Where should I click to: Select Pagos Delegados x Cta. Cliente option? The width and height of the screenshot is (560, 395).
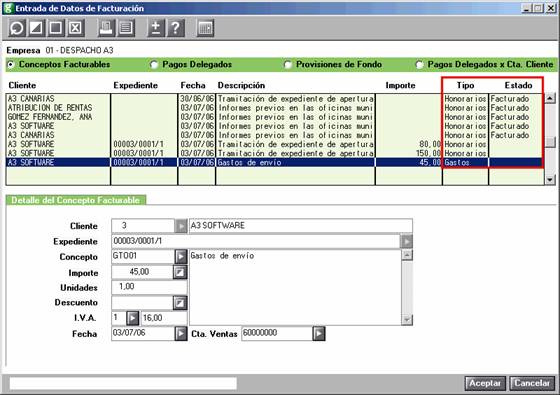pyautogui.click(x=419, y=65)
